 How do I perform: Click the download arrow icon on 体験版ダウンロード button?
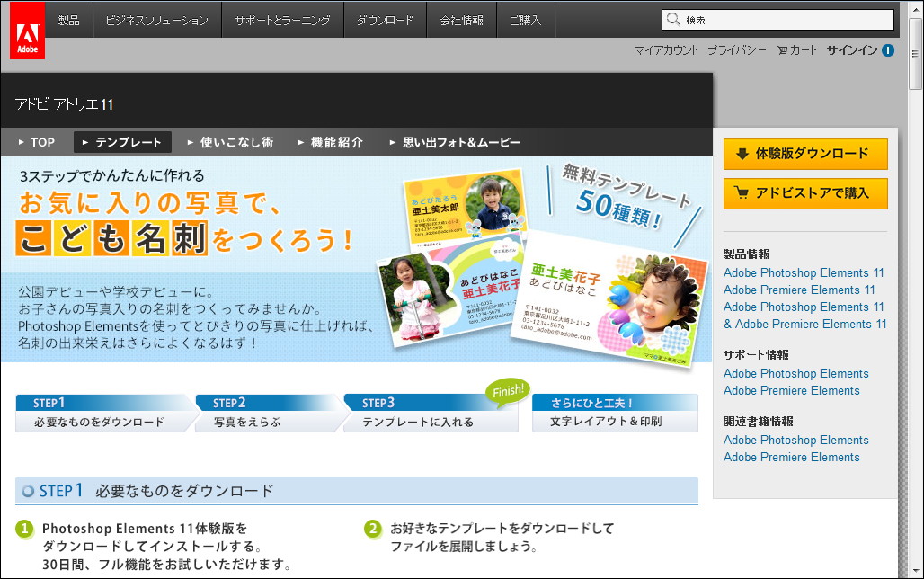pos(741,154)
